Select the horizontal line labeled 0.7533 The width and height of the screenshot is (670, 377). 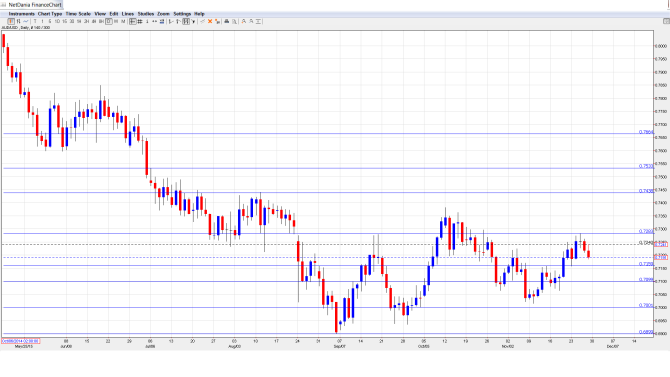[x=328, y=168]
